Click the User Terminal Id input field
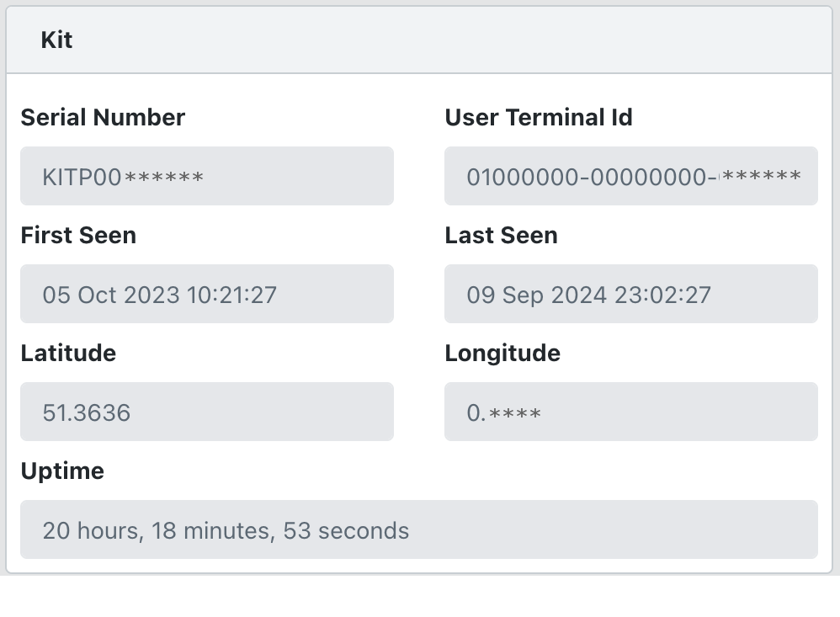The height and width of the screenshot is (617, 840). coord(630,176)
